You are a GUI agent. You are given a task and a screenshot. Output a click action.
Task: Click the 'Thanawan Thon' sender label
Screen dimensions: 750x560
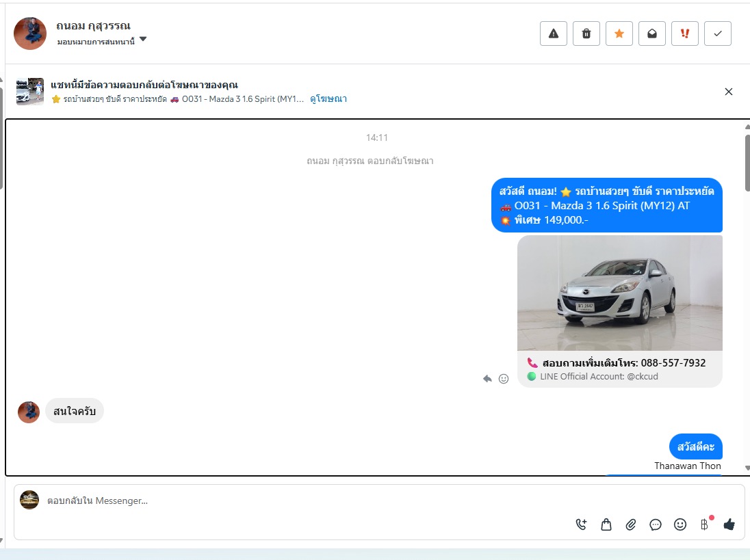click(x=687, y=466)
